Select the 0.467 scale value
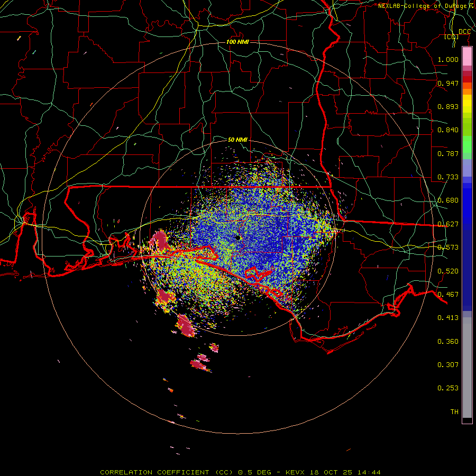 coord(448,295)
